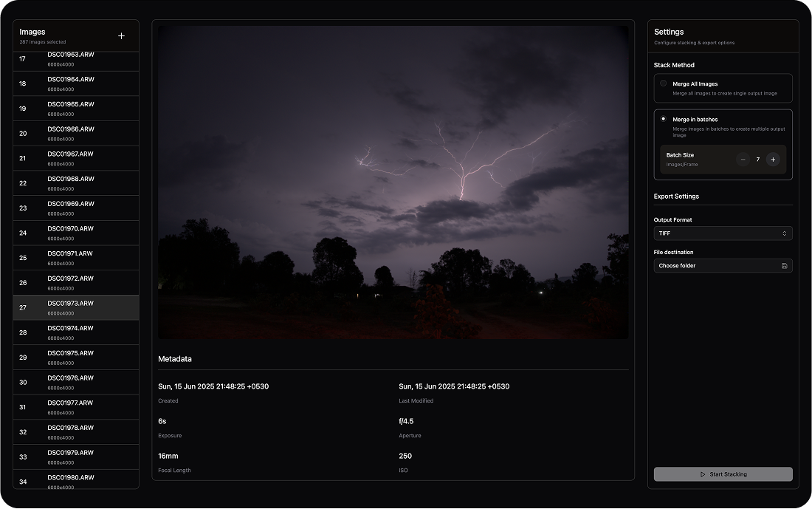
Task: Open image DSC01977.ARW from the list
Action: (x=76, y=408)
